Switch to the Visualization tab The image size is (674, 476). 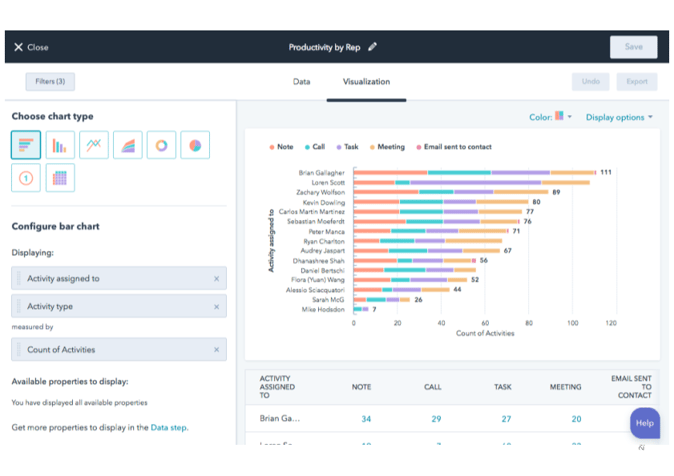click(366, 82)
